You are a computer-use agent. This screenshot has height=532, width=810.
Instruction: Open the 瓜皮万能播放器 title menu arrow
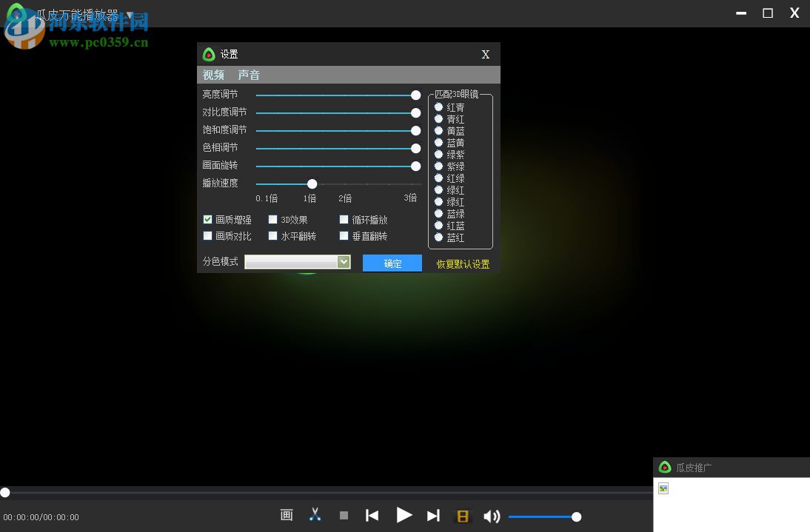(130, 15)
